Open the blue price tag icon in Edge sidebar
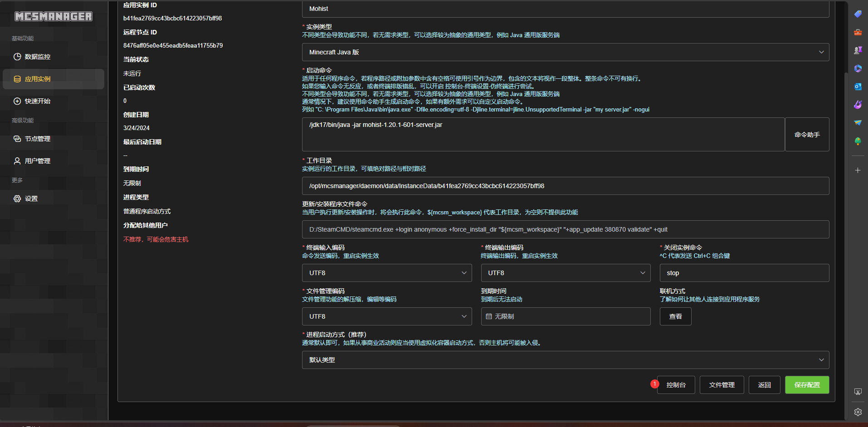The image size is (868, 427). [858, 14]
